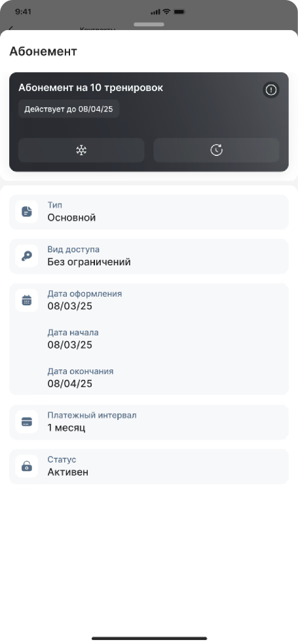Select the Платежный интервал 1 месяц row
This screenshot has height=644, width=298.
coord(149,422)
